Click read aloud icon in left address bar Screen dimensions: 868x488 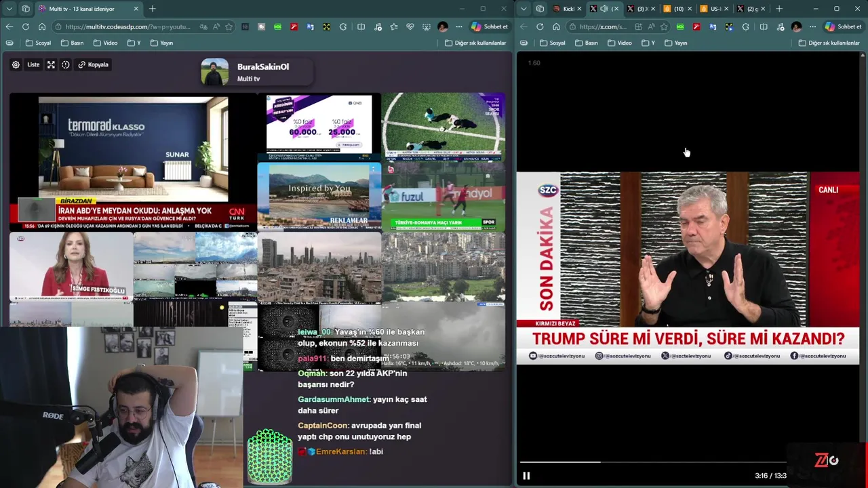[x=216, y=26]
